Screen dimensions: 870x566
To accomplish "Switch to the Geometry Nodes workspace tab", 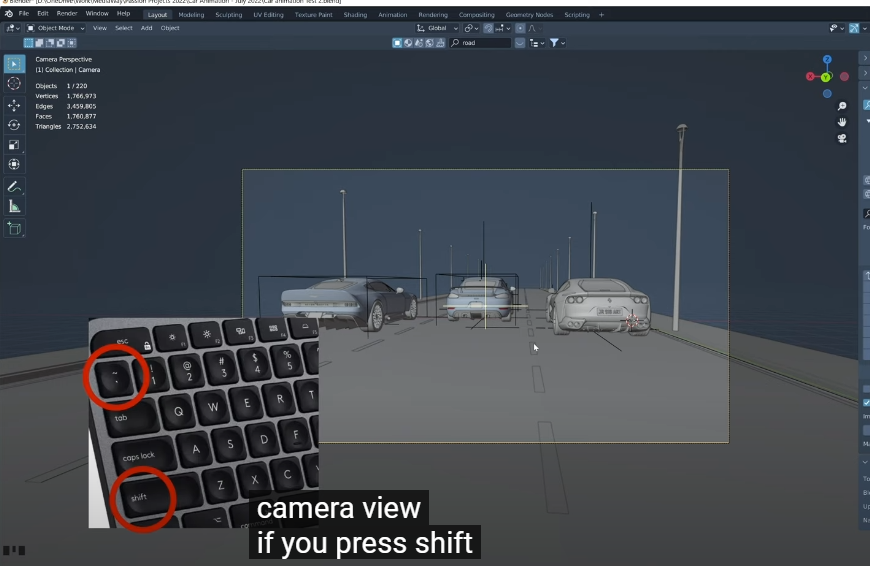I will pyautogui.click(x=529, y=15).
